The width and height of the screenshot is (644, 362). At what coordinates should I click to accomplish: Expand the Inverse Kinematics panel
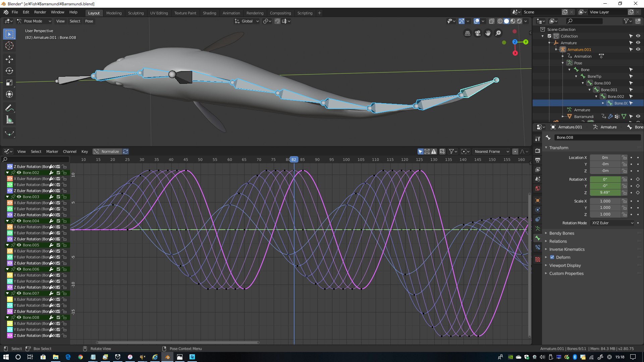(x=567, y=249)
